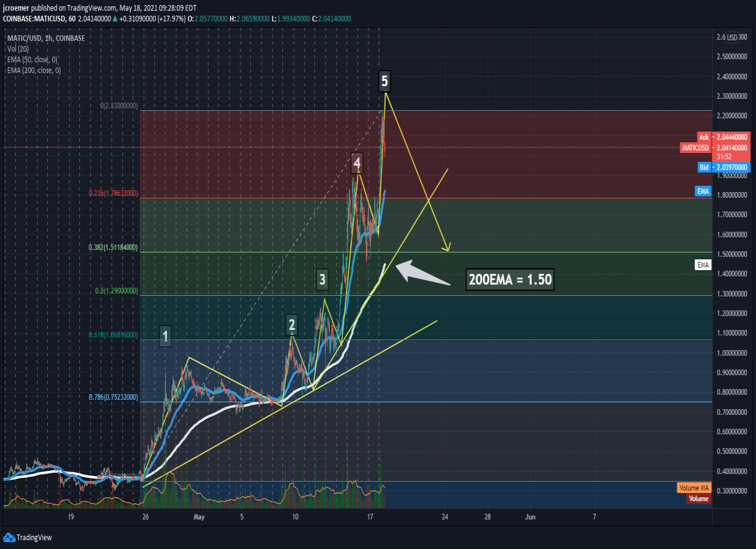Click the dark red Volume label

698,499
